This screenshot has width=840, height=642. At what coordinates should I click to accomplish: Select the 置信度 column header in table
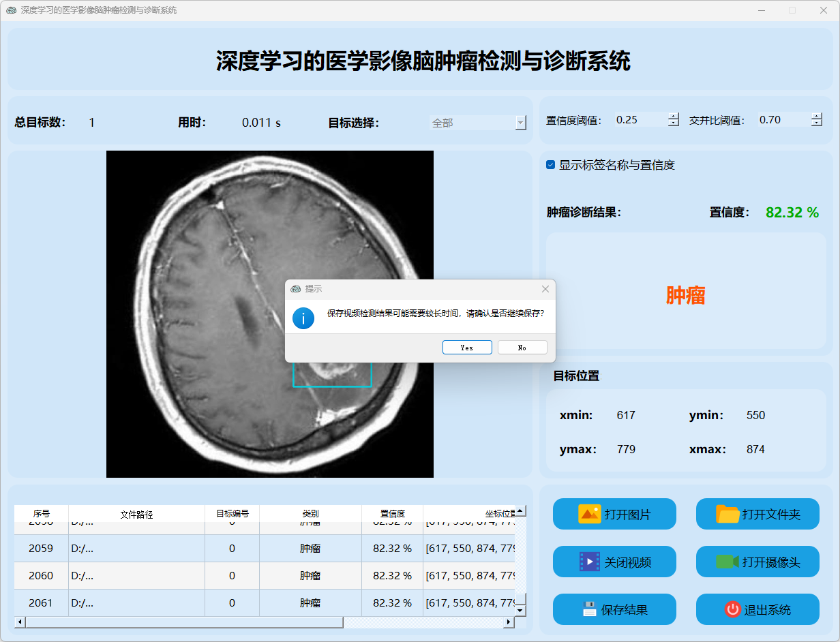click(392, 514)
